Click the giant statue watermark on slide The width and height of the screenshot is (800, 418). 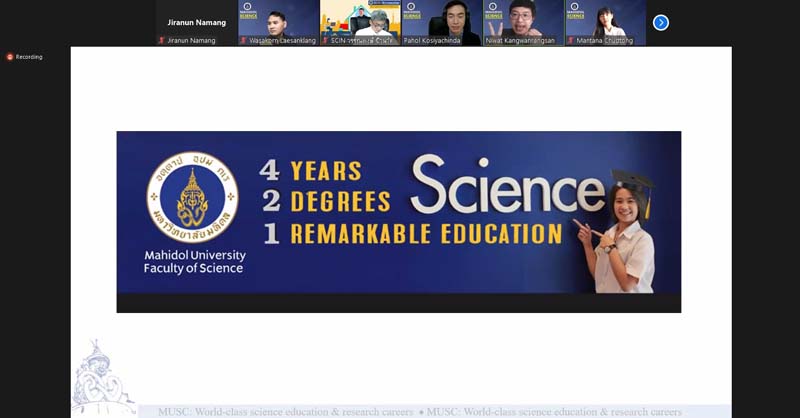[x=102, y=377]
